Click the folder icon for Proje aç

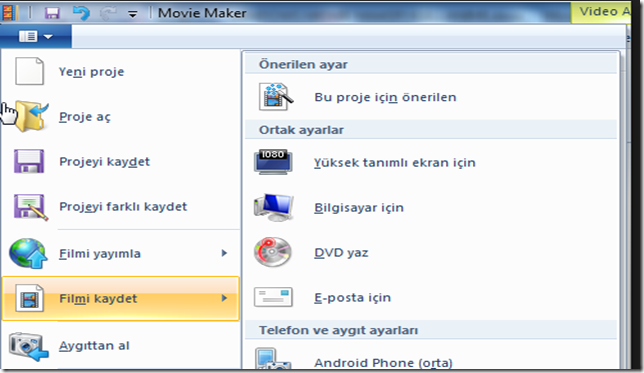point(31,116)
